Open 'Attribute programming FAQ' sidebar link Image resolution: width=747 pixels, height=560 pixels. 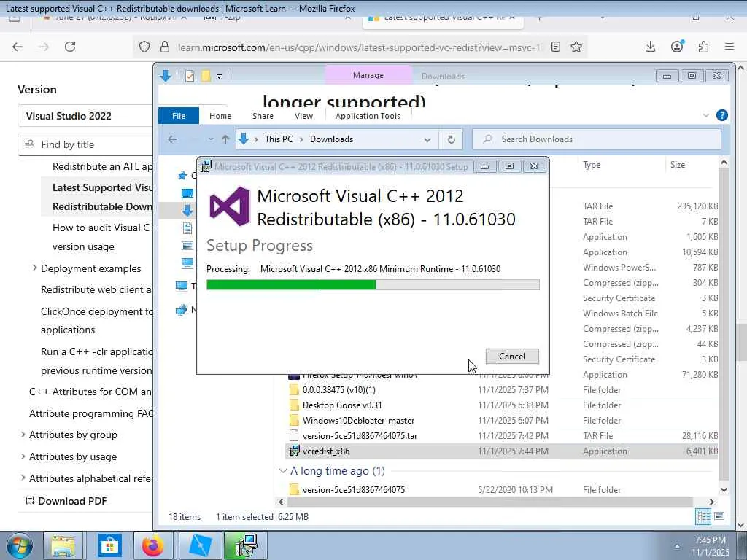click(x=91, y=413)
